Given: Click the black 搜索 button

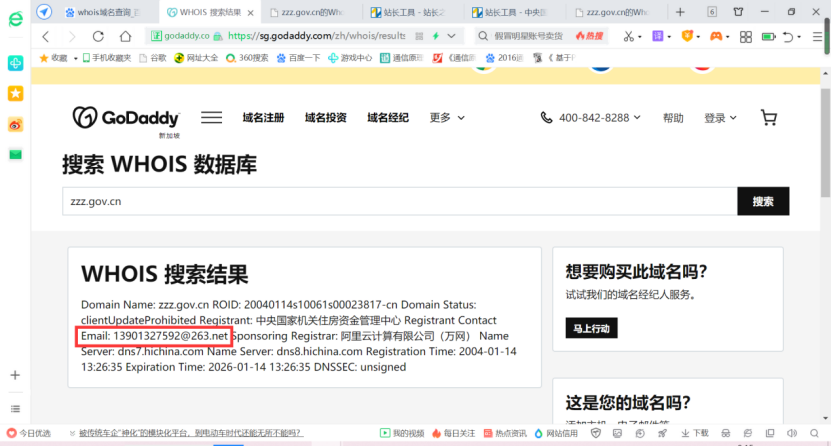Looking at the screenshot, I should click(763, 201).
